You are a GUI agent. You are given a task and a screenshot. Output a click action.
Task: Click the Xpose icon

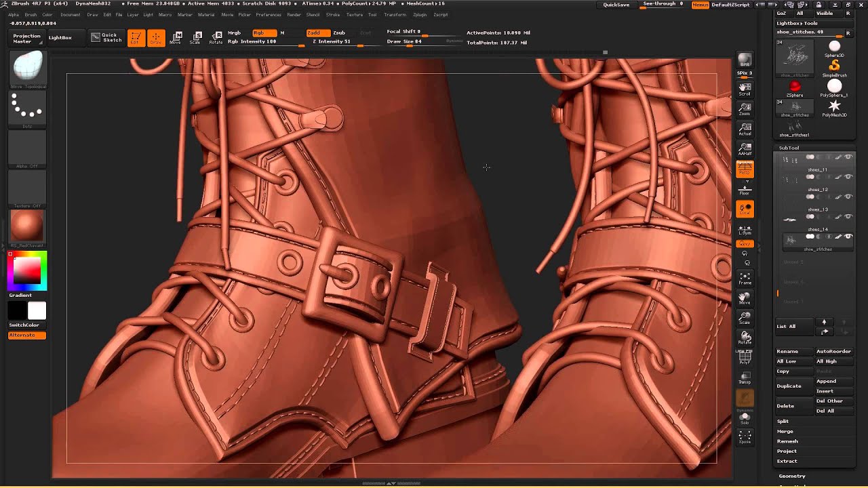(x=745, y=437)
